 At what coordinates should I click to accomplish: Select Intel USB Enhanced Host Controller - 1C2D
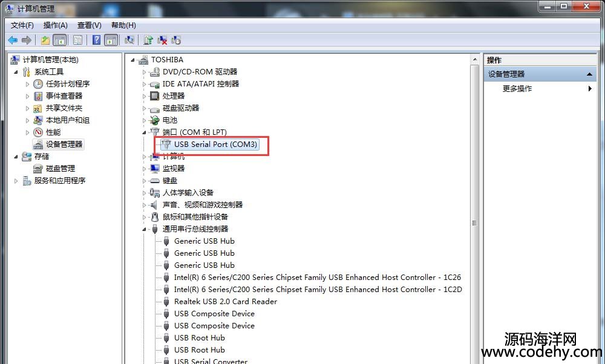(x=318, y=289)
